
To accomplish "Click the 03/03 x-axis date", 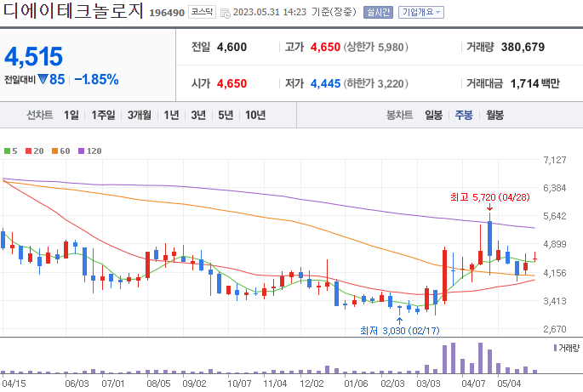I will tap(428, 383).
